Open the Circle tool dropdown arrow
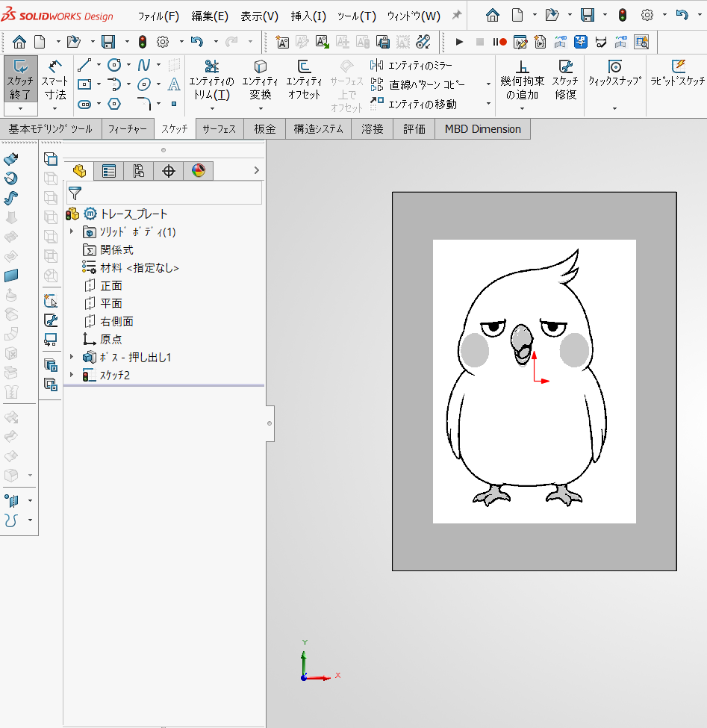Screen dimensions: 707x728 128,65
